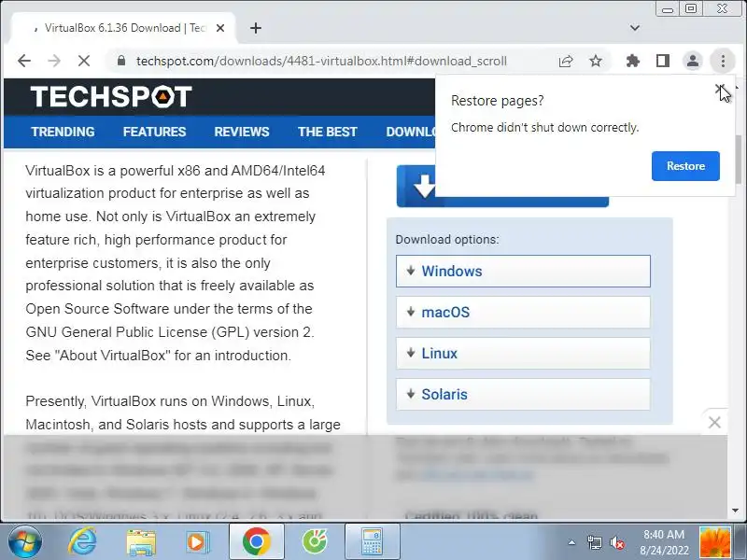Open the muted volume tray icon
This screenshot has width=747, height=560.
pos(617,542)
